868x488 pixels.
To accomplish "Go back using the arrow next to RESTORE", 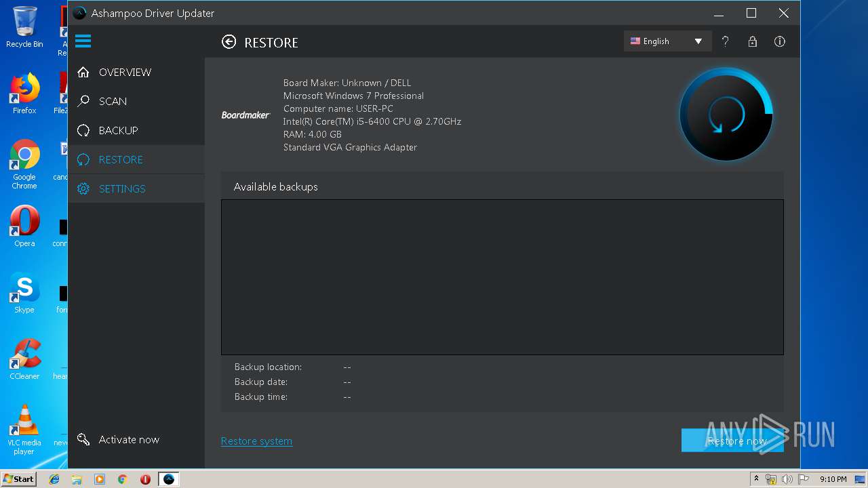I will click(229, 42).
